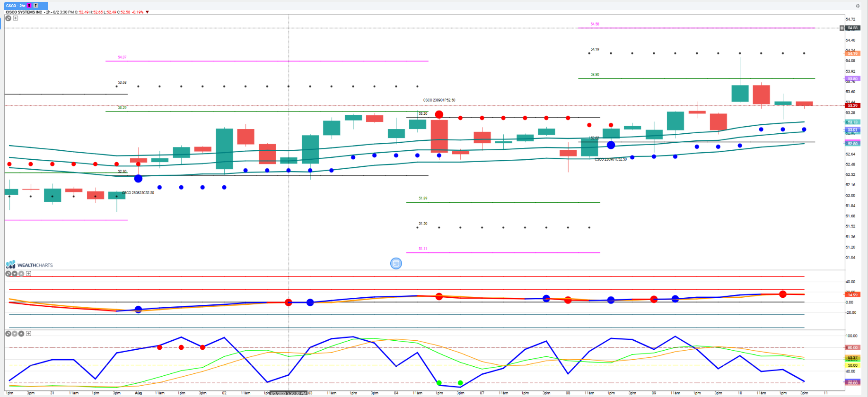This screenshot has width=868, height=397.
Task: Click the 54.58 crosshair price tag
Action: [852, 28]
